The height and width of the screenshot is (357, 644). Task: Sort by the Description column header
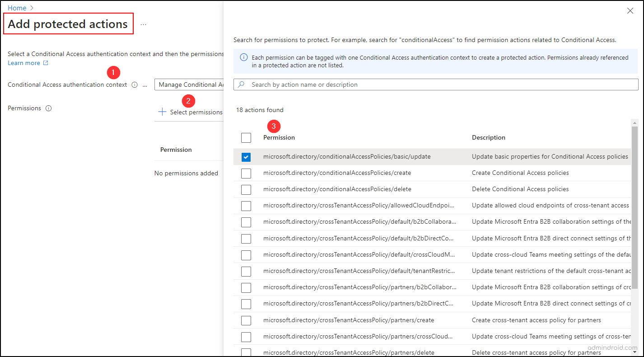tap(489, 137)
